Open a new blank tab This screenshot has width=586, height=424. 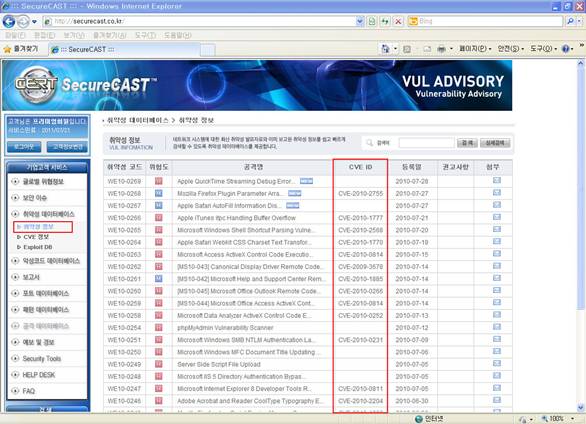coord(208,50)
